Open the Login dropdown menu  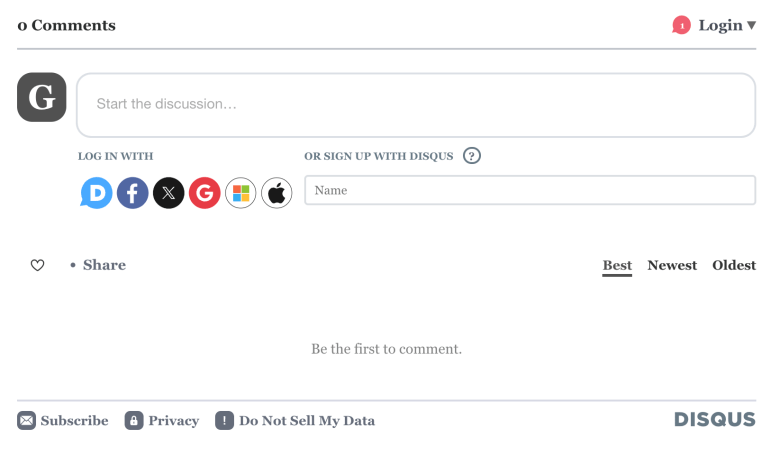pos(727,25)
